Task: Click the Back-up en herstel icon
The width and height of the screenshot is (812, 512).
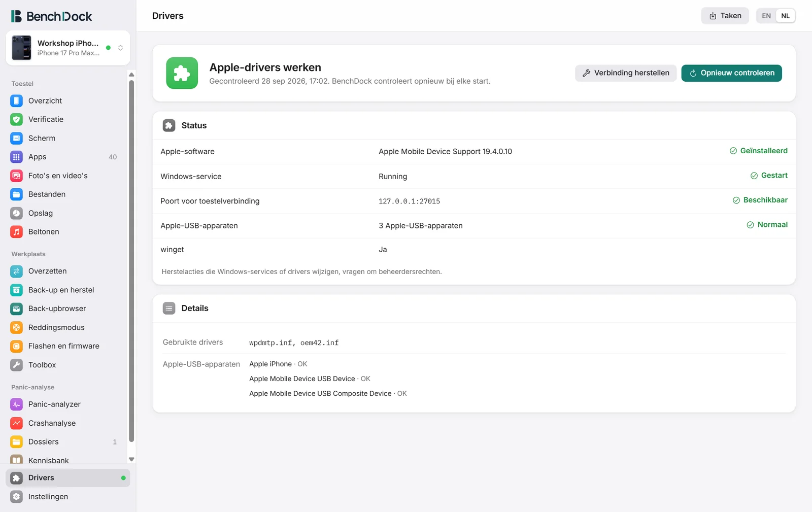Action: [16, 290]
